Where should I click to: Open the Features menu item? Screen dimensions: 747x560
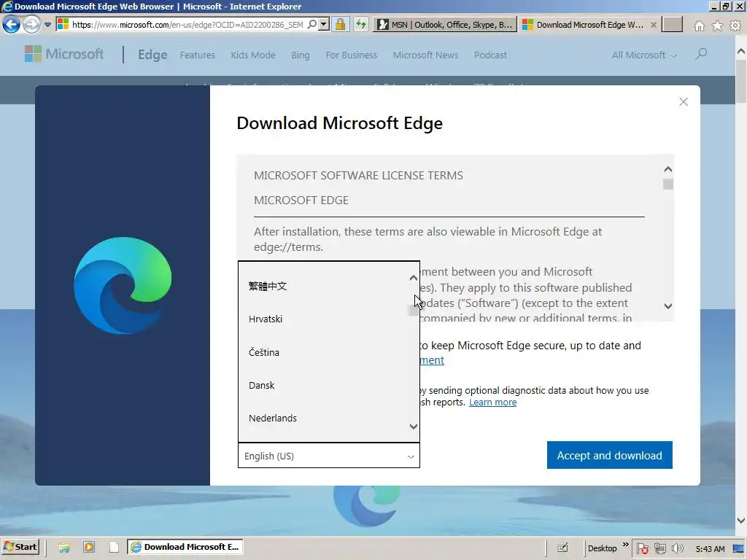[197, 55]
